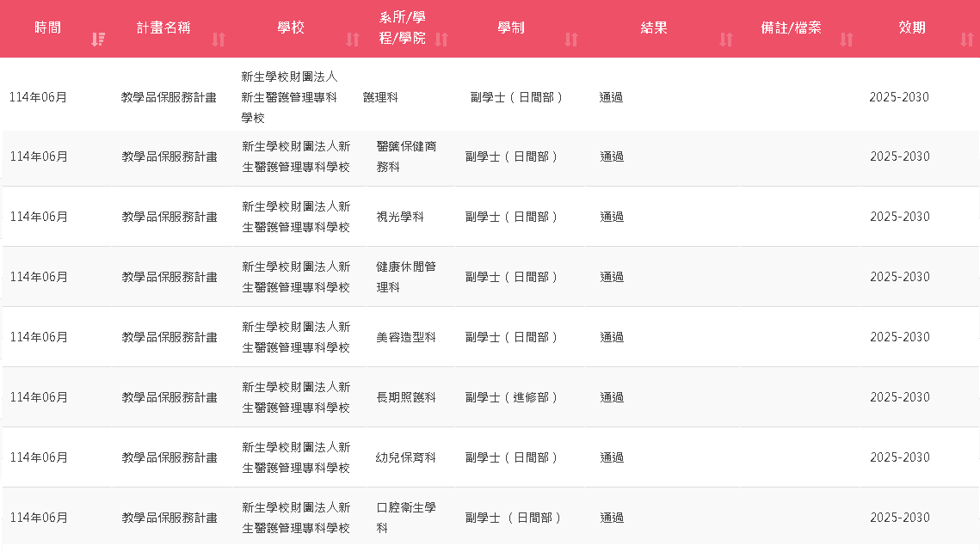The width and height of the screenshot is (980, 552).
Task: Click sort arrows beside 學校 header
Action: tap(353, 40)
